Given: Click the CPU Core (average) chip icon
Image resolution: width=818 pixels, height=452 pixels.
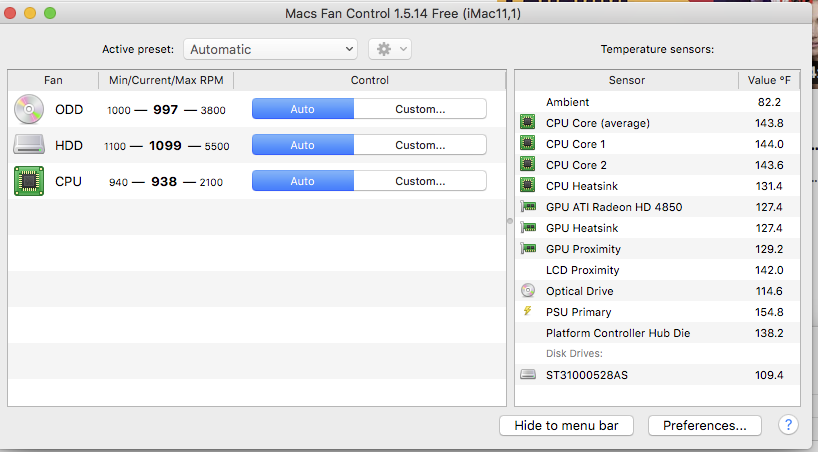Looking at the screenshot, I should click(x=527, y=122).
